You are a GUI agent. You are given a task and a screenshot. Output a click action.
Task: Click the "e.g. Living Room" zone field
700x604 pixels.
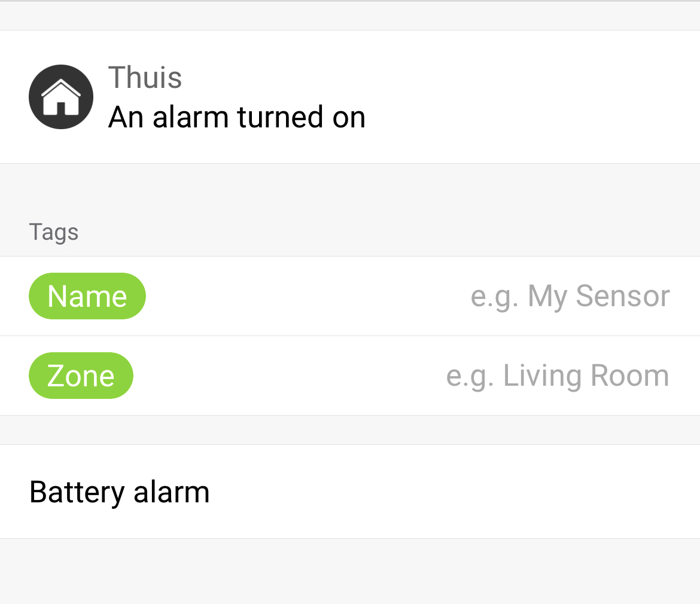[x=557, y=376]
